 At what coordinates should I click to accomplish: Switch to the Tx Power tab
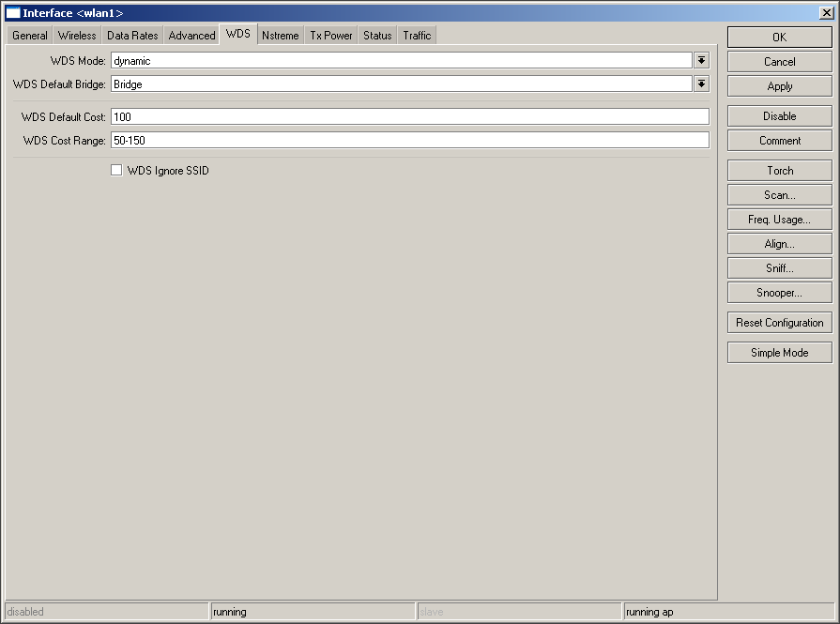(331, 36)
